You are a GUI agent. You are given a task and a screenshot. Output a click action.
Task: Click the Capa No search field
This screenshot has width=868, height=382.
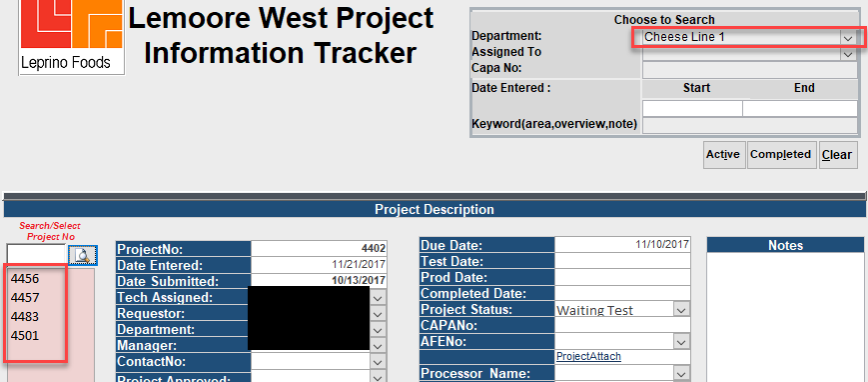click(749, 70)
